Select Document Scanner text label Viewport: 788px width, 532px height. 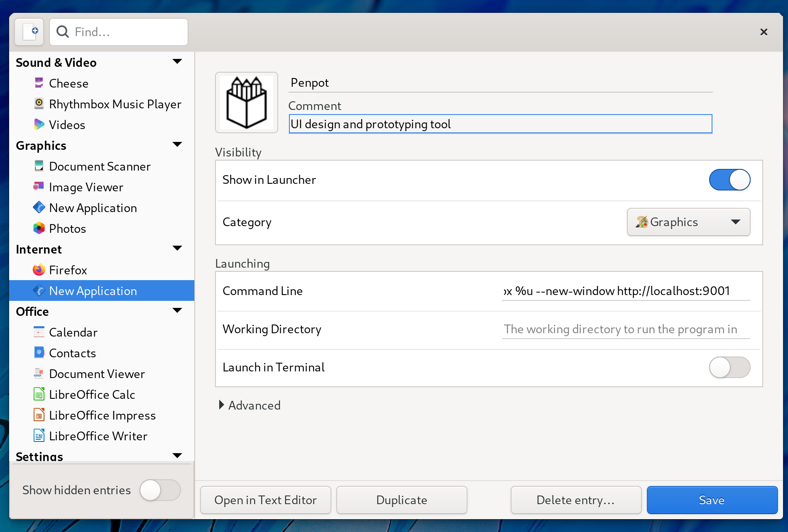coord(100,166)
